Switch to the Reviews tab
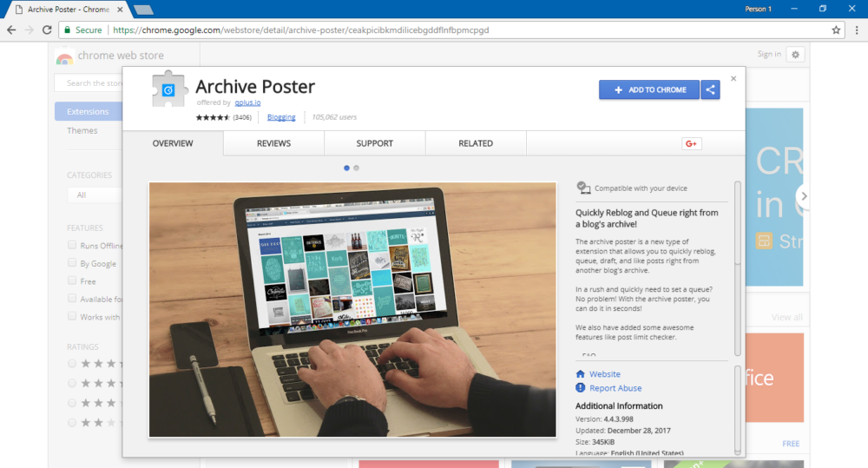Image resolution: width=868 pixels, height=468 pixels. [273, 143]
